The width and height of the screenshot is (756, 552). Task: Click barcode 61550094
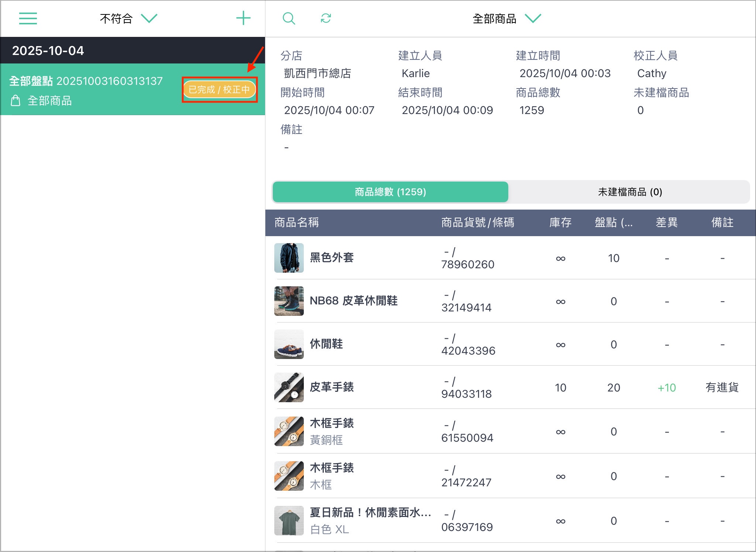coord(467,438)
